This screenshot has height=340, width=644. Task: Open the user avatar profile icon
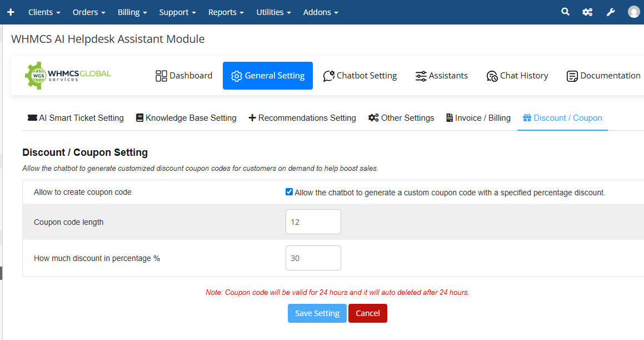pyautogui.click(x=634, y=12)
